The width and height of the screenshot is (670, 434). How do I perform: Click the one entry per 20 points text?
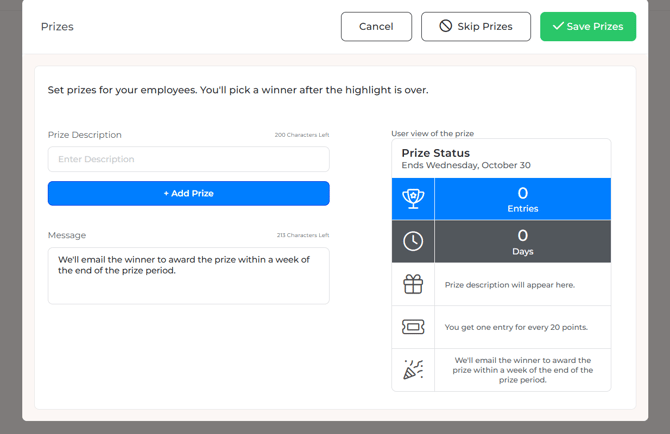(514, 327)
